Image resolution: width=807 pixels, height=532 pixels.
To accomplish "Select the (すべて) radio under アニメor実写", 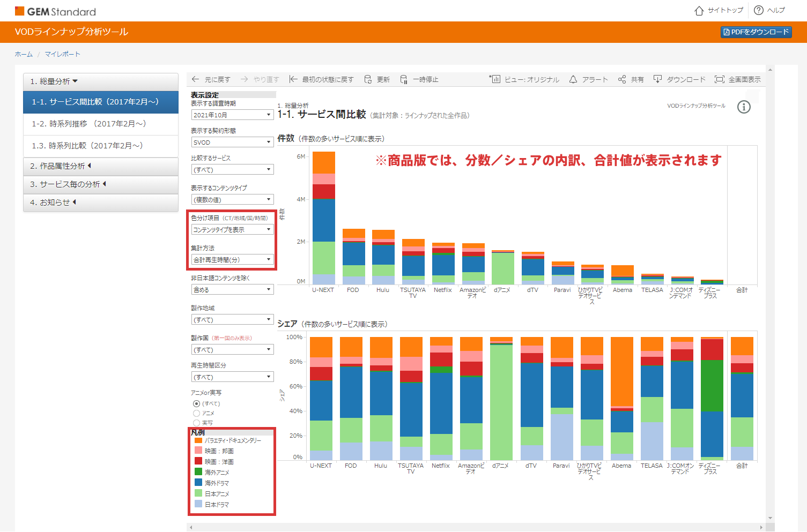I will click(196, 403).
